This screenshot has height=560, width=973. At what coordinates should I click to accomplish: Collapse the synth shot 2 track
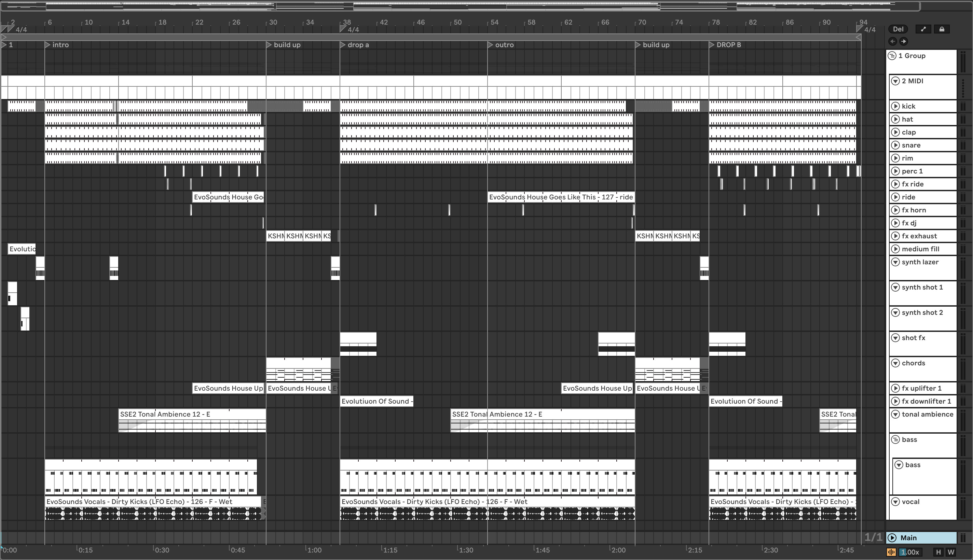click(895, 313)
